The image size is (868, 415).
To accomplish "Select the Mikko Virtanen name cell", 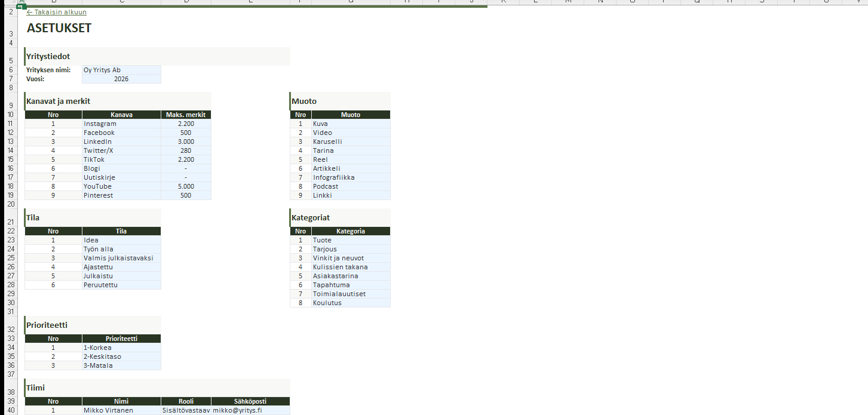I will click(x=121, y=410).
